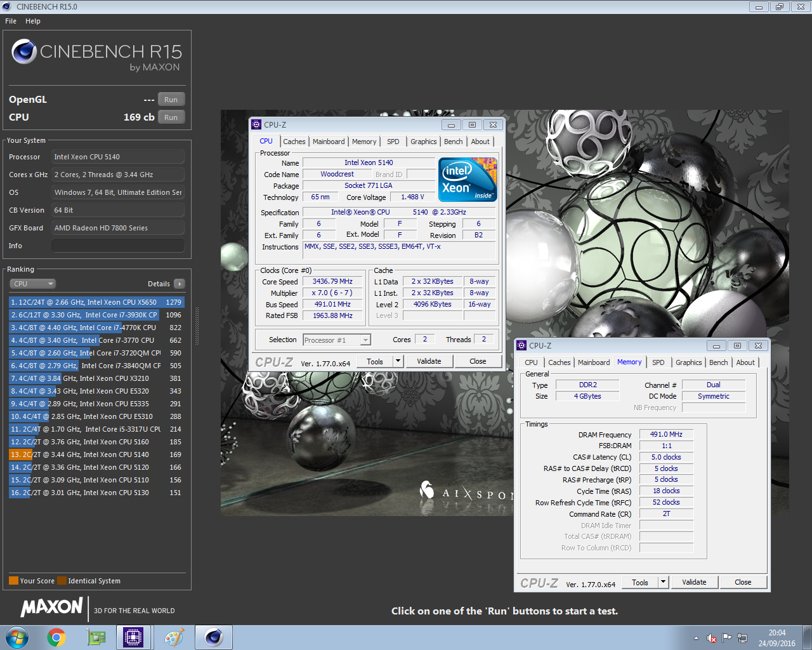The image size is (812, 650).
Task: Switch to Cinebench taskbar button
Action: click(214, 637)
